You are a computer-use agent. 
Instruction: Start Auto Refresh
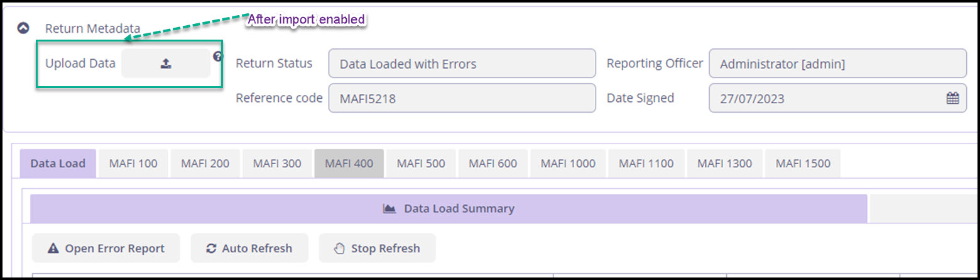tap(249, 248)
